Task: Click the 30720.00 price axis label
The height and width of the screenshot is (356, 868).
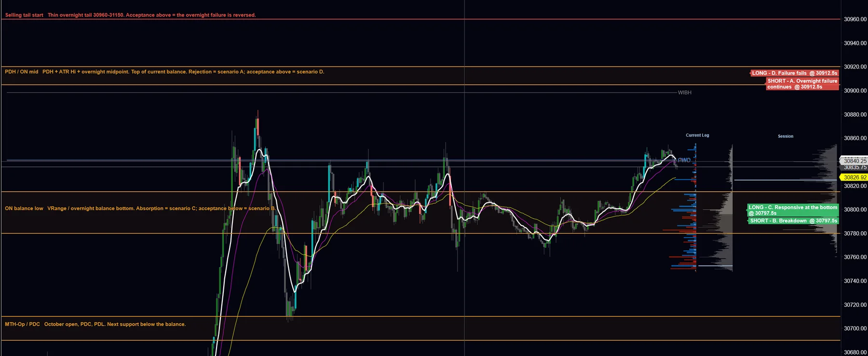Action: coord(855,305)
